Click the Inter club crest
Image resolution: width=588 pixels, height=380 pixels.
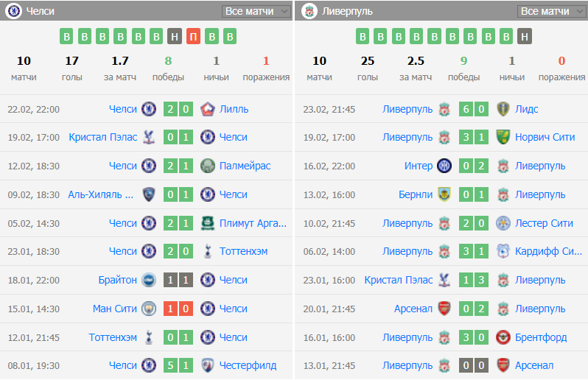(x=444, y=166)
